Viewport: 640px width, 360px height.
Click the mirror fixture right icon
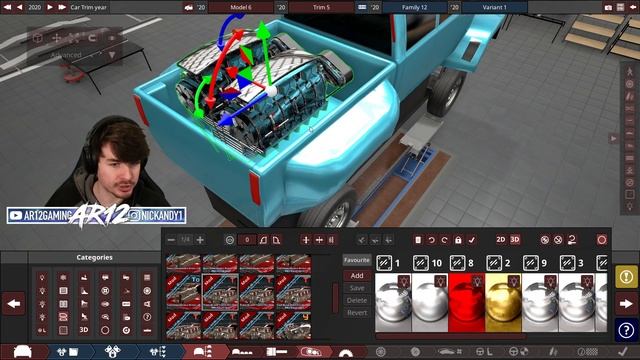click(x=276, y=240)
